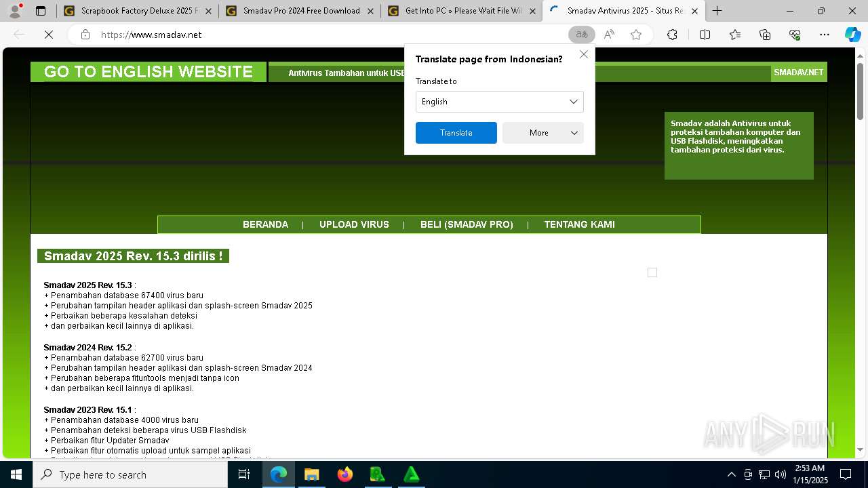Close the Smadav Antivirus 2025 tab
The image size is (868, 488).
coord(694,11)
